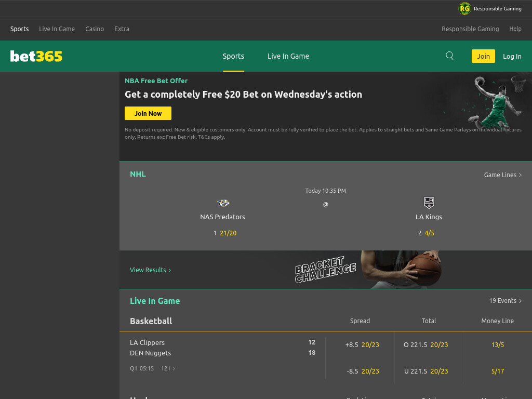This screenshot has width=532, height=399.
Task: Click the Nashville Predators team logo
Action: (x=223, y=203)
